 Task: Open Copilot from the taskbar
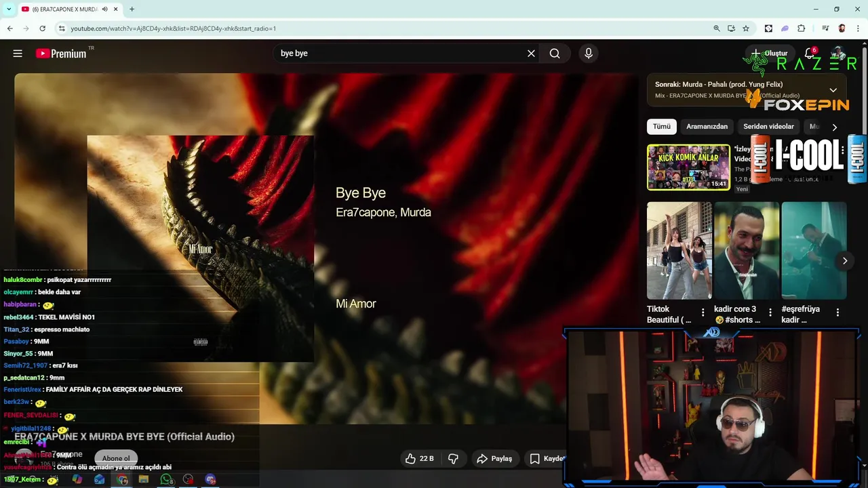77,479
